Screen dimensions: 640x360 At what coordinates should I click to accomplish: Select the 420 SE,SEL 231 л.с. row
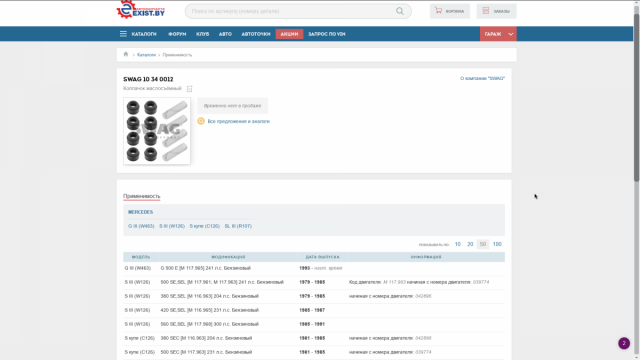click(x=314, y=310)
